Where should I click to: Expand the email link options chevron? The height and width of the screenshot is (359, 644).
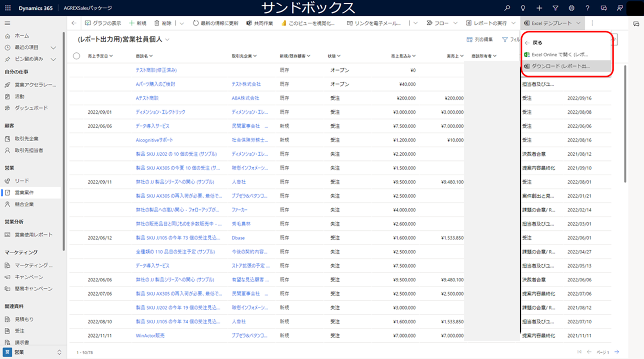415,23
